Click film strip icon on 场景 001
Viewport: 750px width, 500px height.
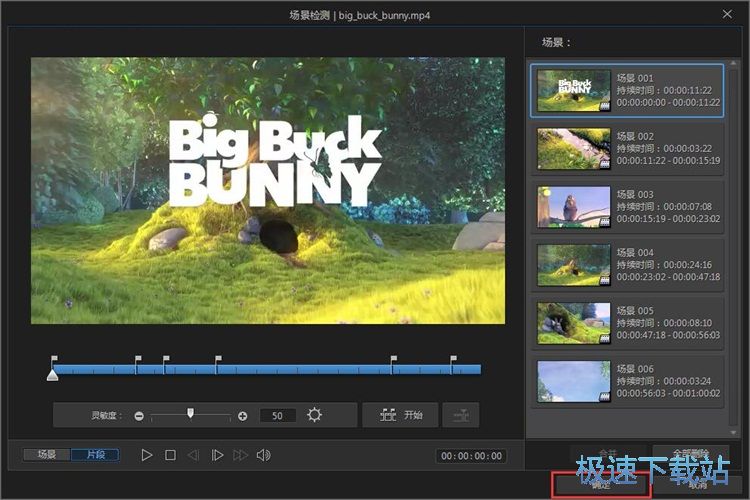click(x=605, y=106)
